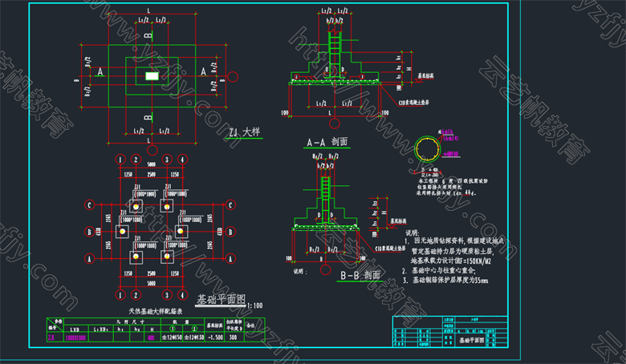Click the "L1XB1" column header
Viewport: 626px width, 364px height.
[x=101, y=330]
